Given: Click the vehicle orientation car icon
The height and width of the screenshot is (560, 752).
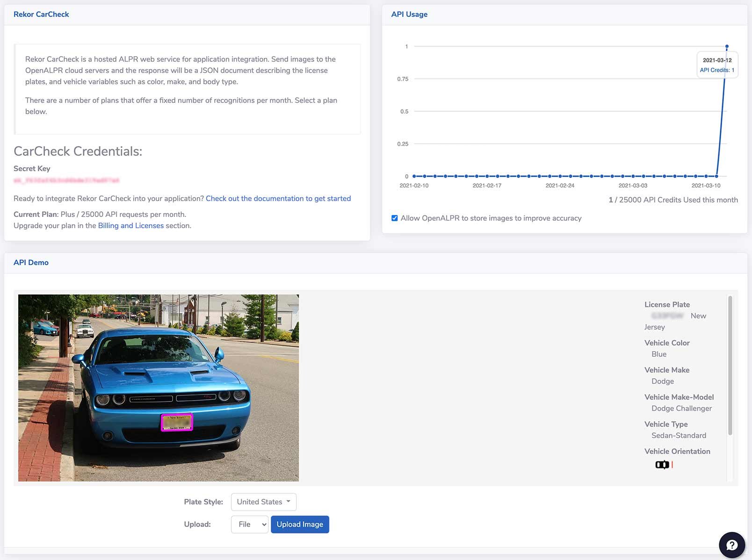Looking at the screenshot, I should tap(662, 465).
